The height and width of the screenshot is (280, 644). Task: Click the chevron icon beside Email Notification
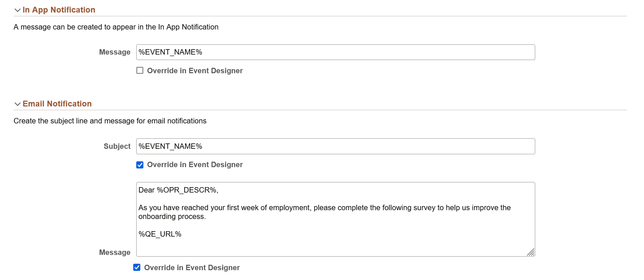[18, 104]
